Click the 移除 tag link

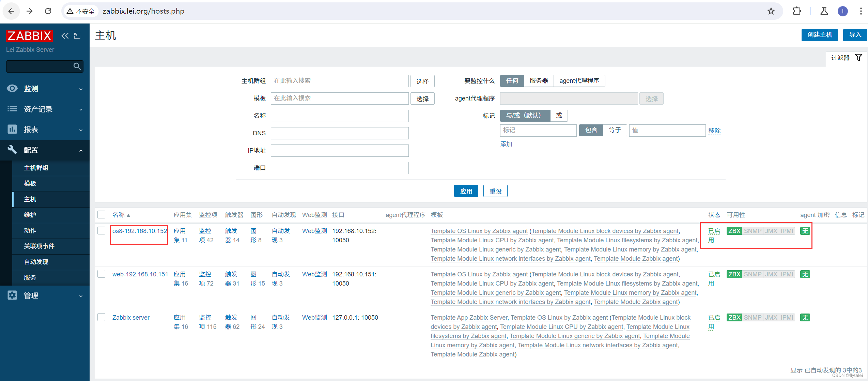point(714,131)
